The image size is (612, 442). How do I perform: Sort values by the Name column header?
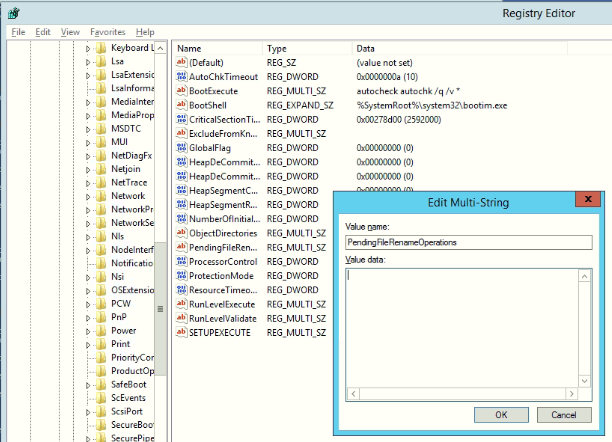click(x=218, y=48)
